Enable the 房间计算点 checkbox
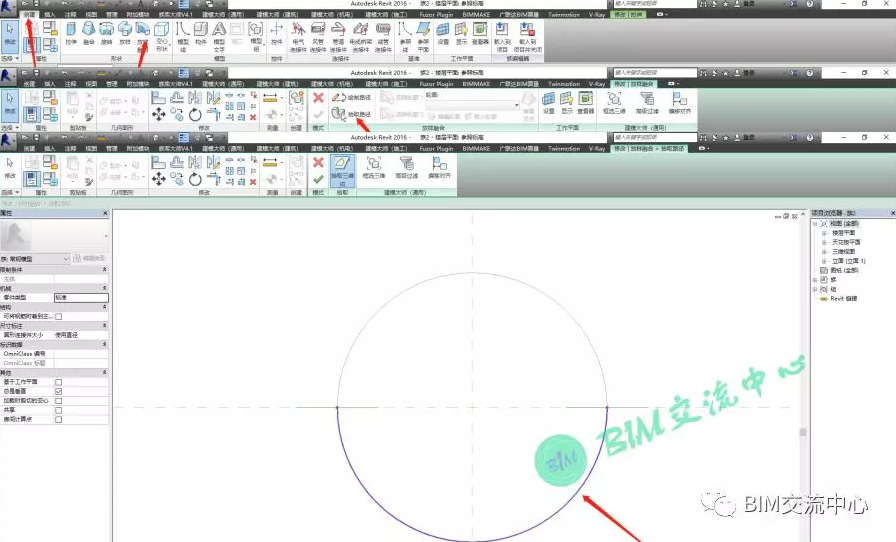This screenshot has width=896, height=542. [59, 420]
